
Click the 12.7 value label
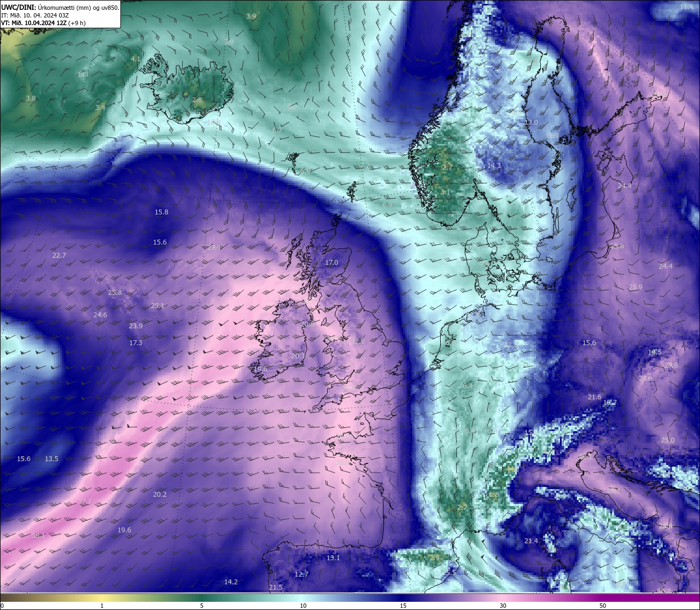click(301, 574)
